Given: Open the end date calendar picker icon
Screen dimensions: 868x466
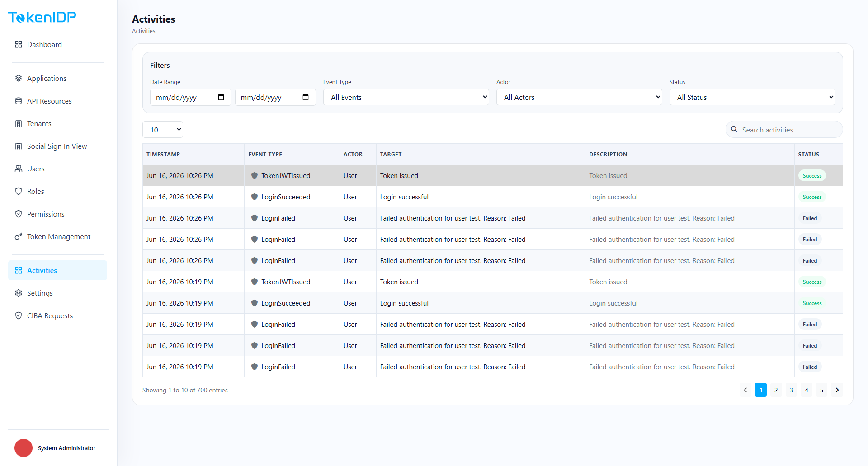Looking at the screenshot, I should point(306,97).
